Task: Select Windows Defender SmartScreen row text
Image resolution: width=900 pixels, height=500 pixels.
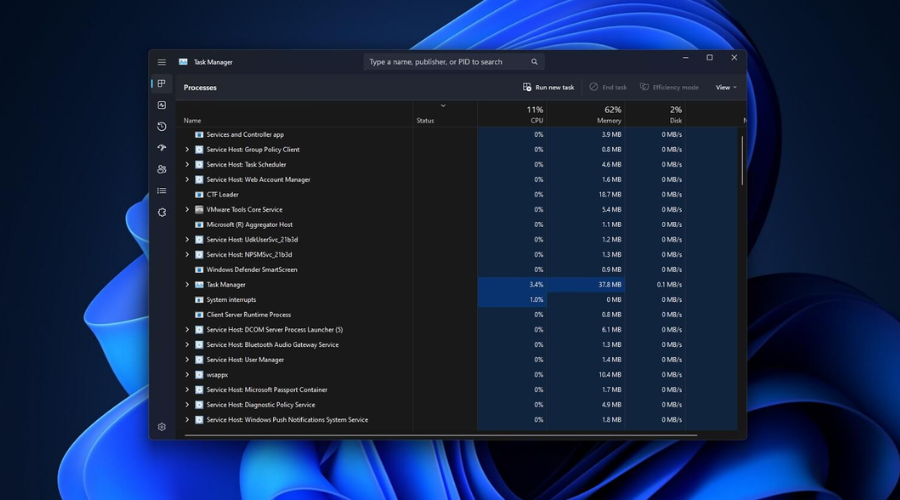Action: pos(252,270)
